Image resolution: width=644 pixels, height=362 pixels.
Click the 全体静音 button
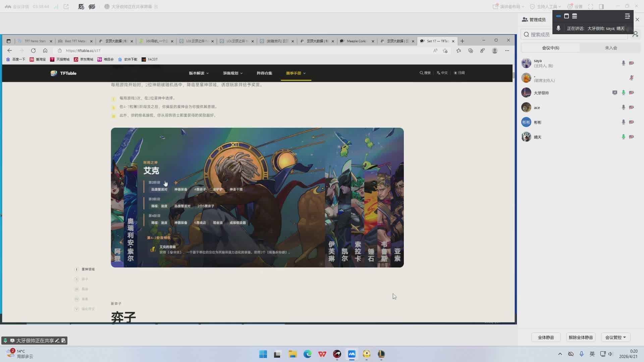click(546, 338)
